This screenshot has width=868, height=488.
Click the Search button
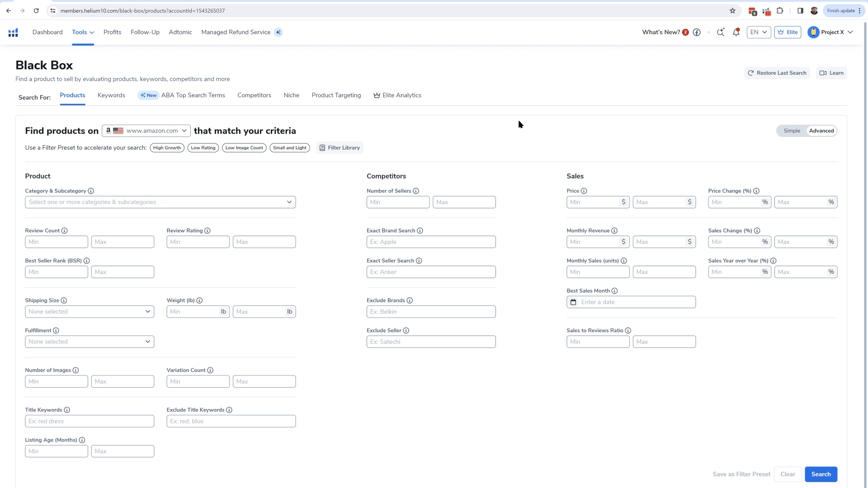tap(821, 474)
